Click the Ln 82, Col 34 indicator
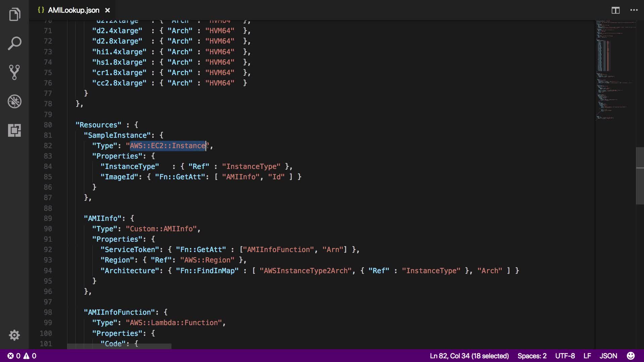This screenshot has height=362, width=644. tap(469, 356)
